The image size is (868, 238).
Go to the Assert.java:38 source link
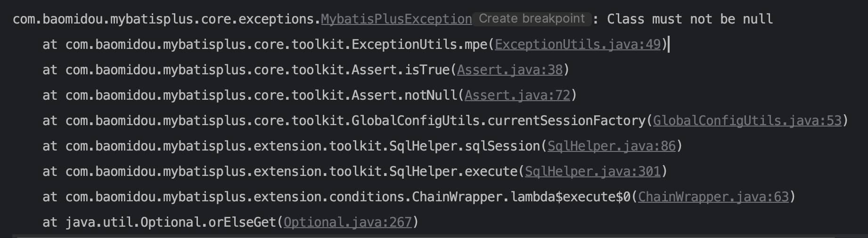(x=510, y=70)
